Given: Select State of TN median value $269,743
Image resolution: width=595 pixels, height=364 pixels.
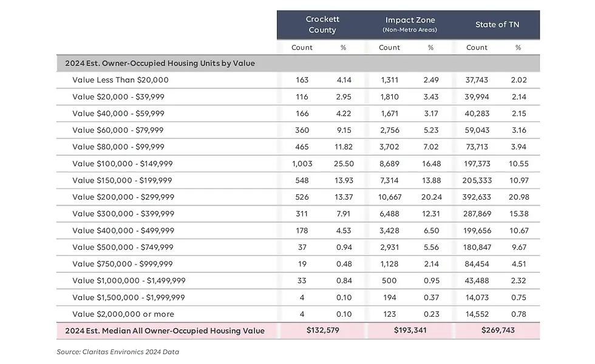Looking at the screenshot, I should [498, 330].
